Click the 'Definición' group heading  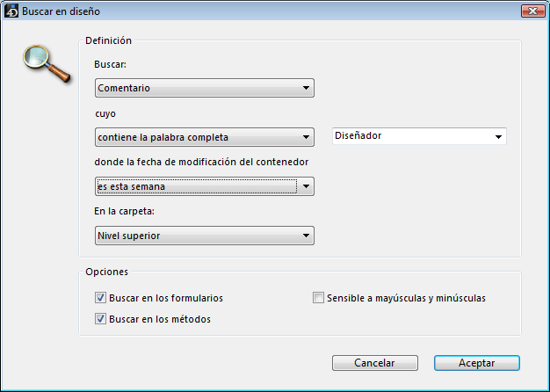click(x=109, y=40)
